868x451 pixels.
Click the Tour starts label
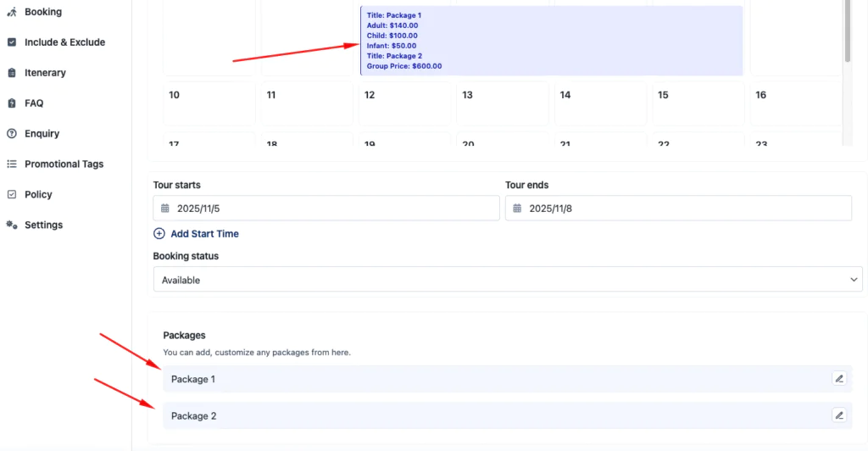[176, 185]
